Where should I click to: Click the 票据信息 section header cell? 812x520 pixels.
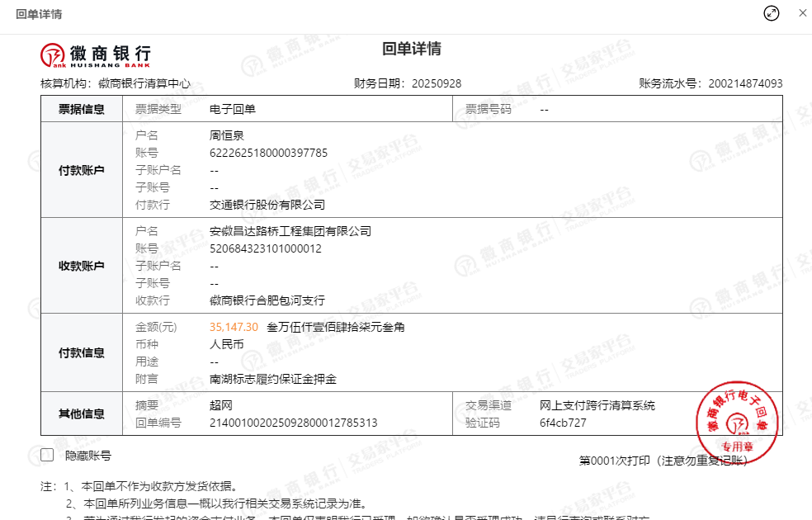(x=82, y=109)
